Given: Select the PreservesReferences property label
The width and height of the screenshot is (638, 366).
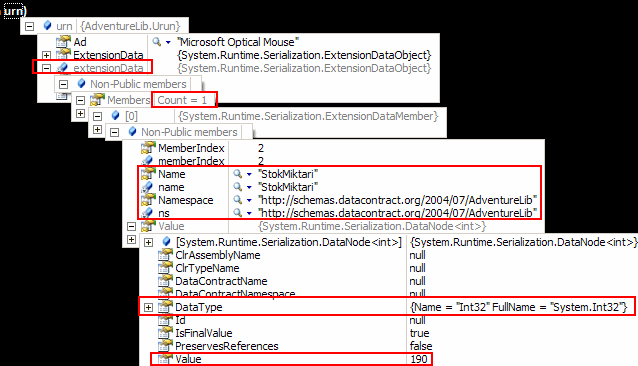Looking at the screenshot, I should coord(227,346).
